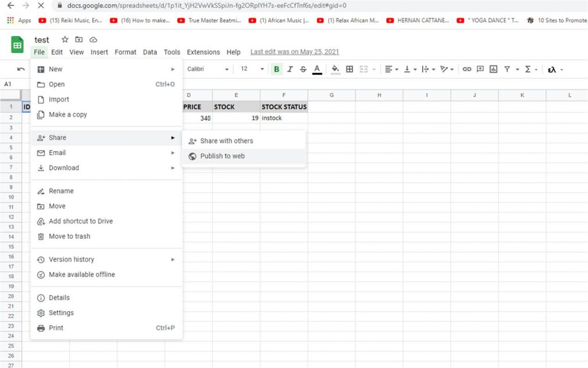Viewport: 588px width, 368px height.
Task: Star the test spreadsheet
Action: point(65,40)
